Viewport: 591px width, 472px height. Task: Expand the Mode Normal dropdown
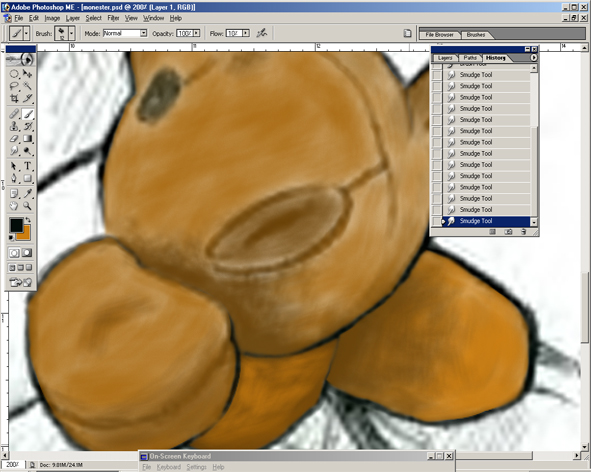point(143,33)
